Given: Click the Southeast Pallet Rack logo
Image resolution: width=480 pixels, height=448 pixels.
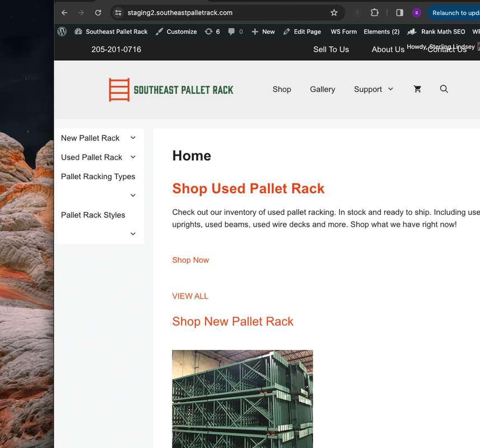Looking at the screenshot, I should 171,90.
